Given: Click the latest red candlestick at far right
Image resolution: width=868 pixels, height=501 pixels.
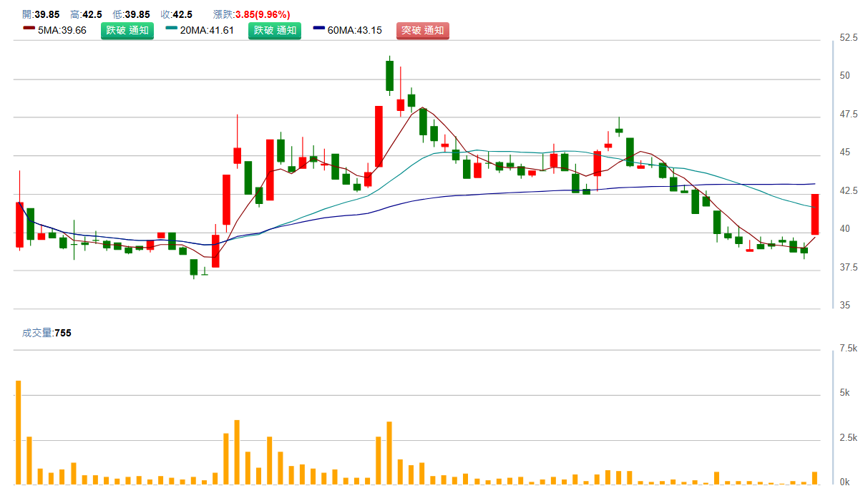Looking at the screenshot, I should [815, 214].
